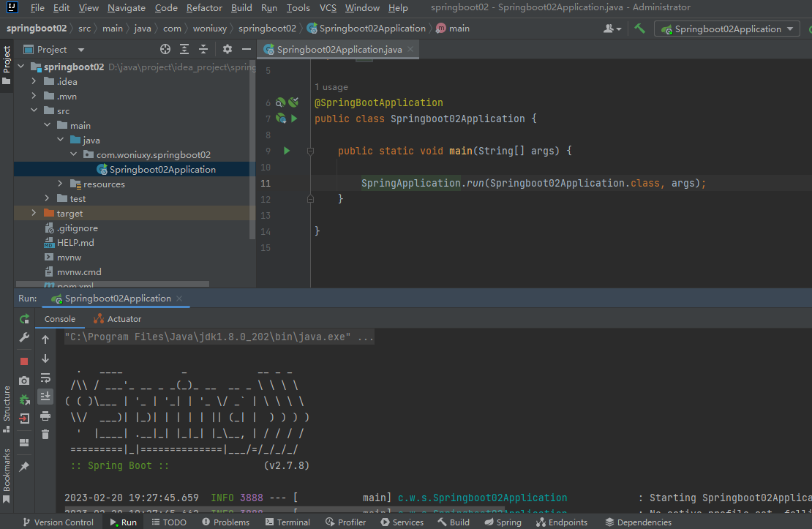
Task: Close the Springboot02Application.java editor tab
Action: (x=410, y=49)
